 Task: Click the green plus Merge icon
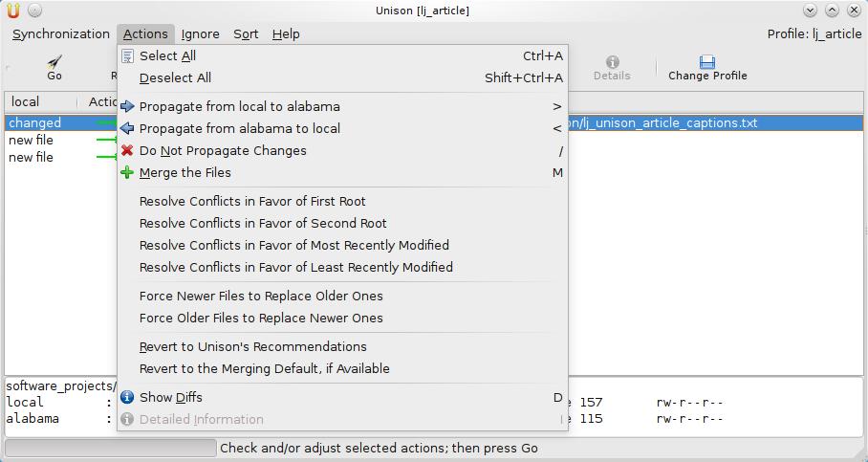click(127, 172)
